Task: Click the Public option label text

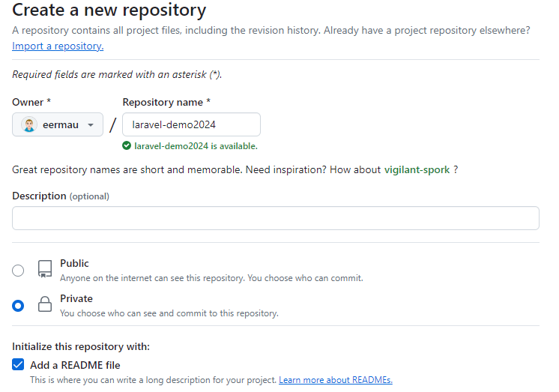Action: point(74,264)
